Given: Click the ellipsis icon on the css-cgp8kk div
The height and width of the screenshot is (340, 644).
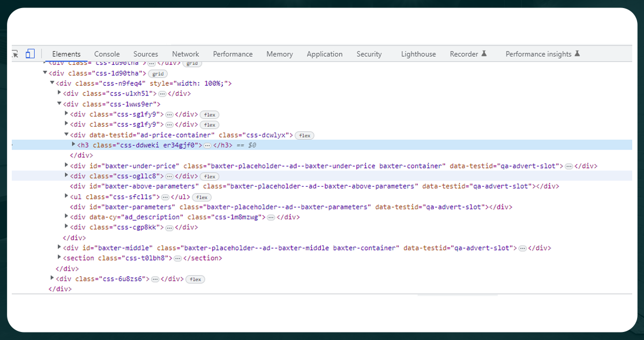Looking at the screenshot, I should coord(169,227).
